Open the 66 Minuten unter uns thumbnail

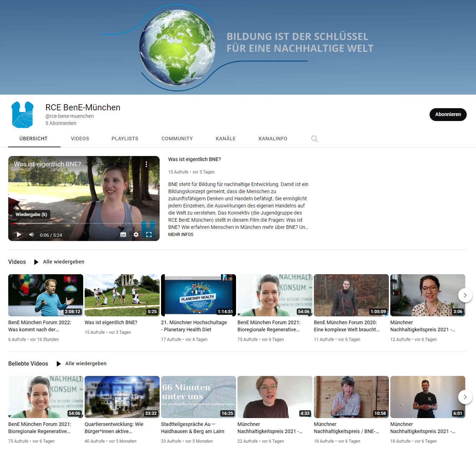(199, 397)
